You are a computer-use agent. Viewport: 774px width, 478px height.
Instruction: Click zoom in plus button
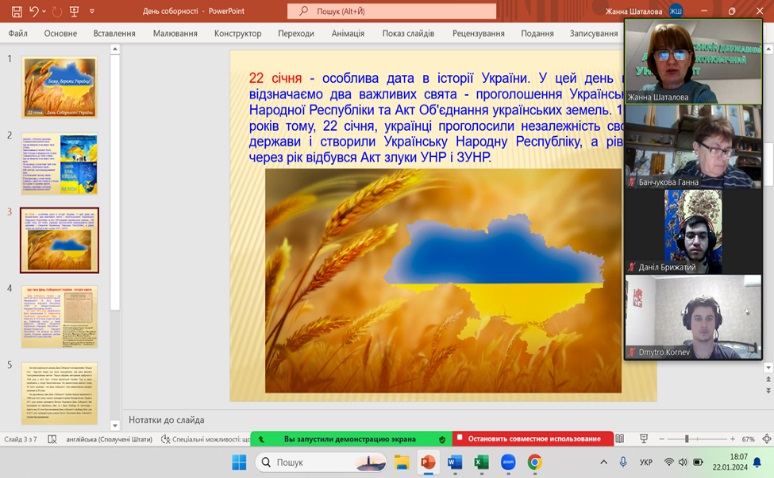(x=733, y=439)
